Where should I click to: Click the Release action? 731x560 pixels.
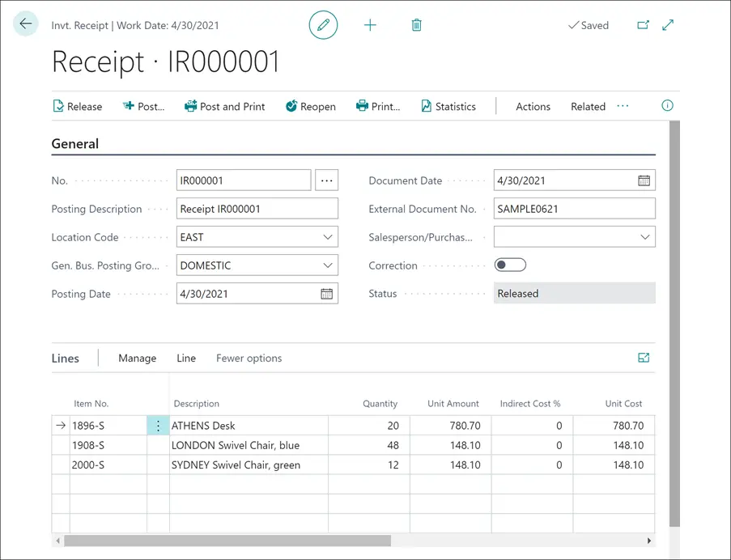(78, 107)
